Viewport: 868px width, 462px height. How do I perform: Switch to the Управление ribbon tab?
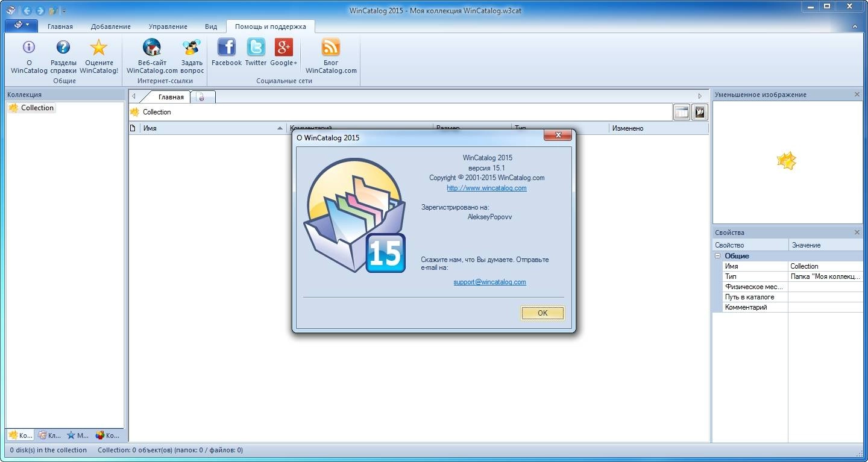click(169, 27)
